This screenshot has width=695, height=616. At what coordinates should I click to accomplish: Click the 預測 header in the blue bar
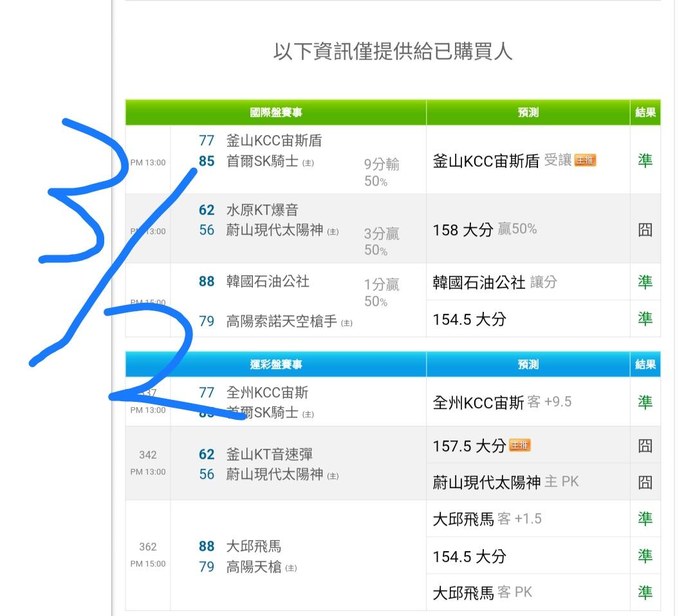pos(528,365)
